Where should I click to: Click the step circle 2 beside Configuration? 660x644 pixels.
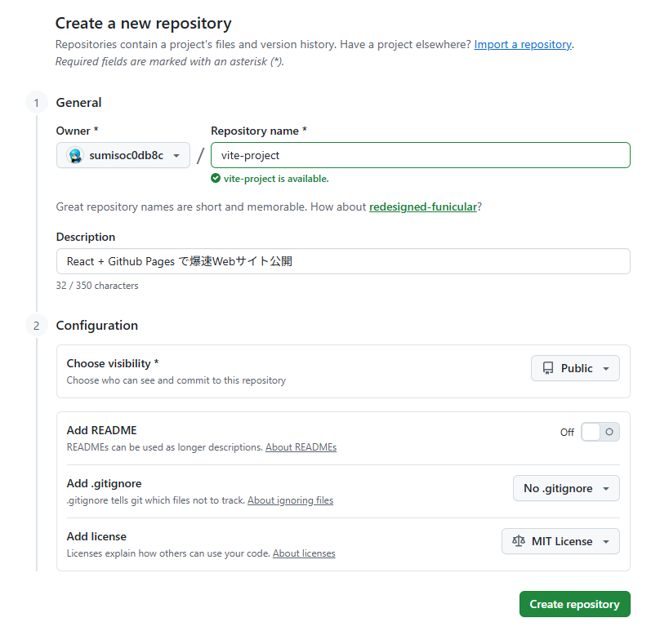click(36, 325)
